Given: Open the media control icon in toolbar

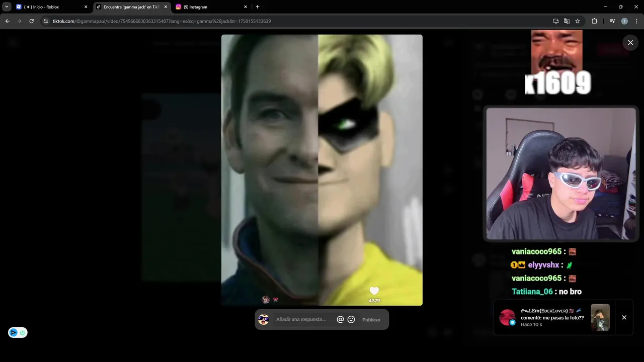Looking at the screenshot, I should [x=612, y=21].
